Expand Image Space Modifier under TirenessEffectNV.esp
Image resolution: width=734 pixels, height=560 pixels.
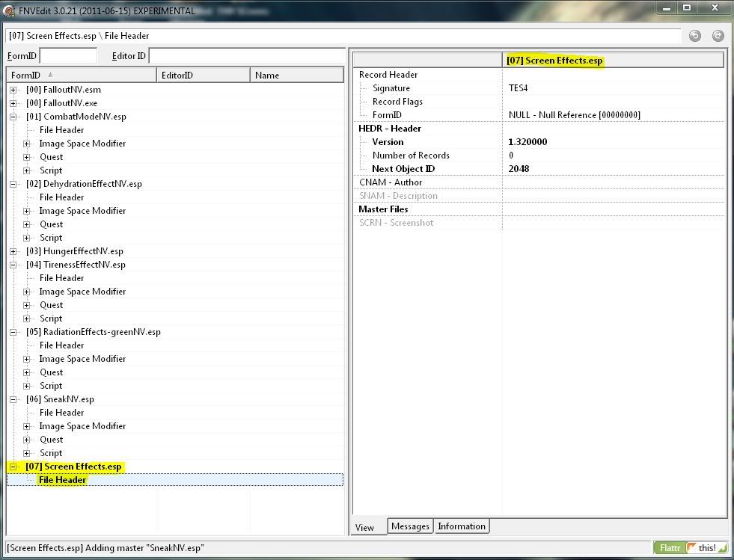click(27, 292)
